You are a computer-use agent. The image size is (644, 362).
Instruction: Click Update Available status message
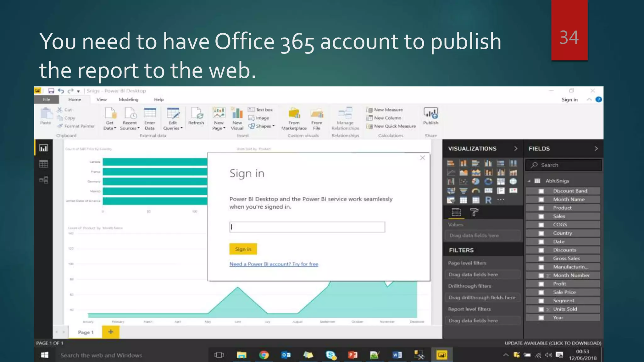(x=553, y=343)
